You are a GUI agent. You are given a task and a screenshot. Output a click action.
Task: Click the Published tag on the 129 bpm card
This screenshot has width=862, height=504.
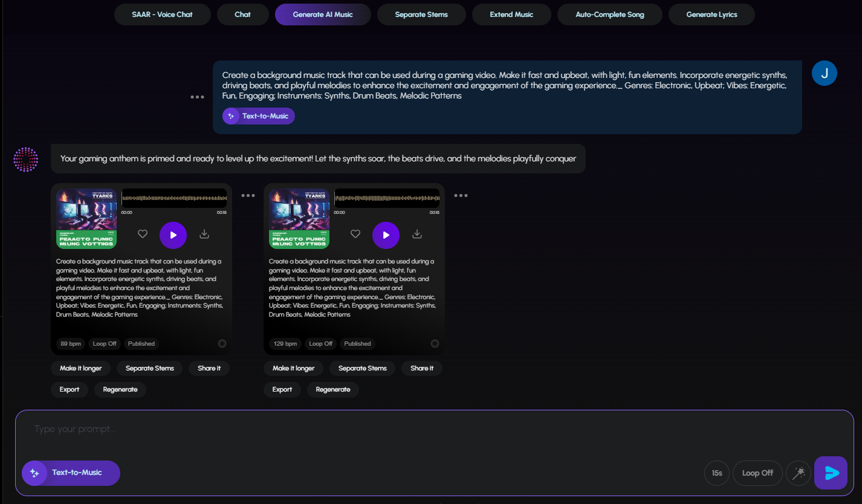click(x=357, y=344)
